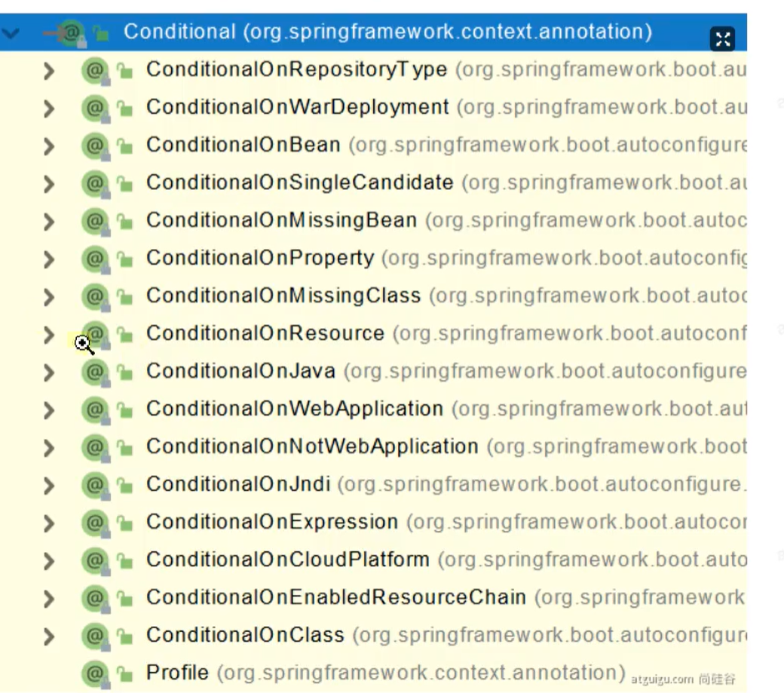Expand the ConditionalOnJava node

tap(48, 373)
